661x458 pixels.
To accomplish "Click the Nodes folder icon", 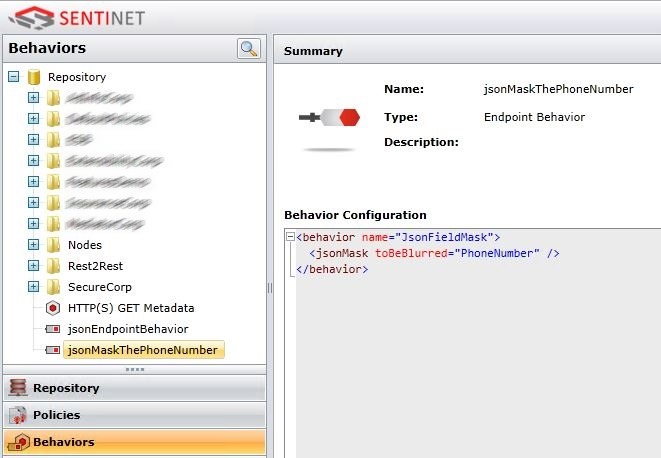I will tap(54, 245).
